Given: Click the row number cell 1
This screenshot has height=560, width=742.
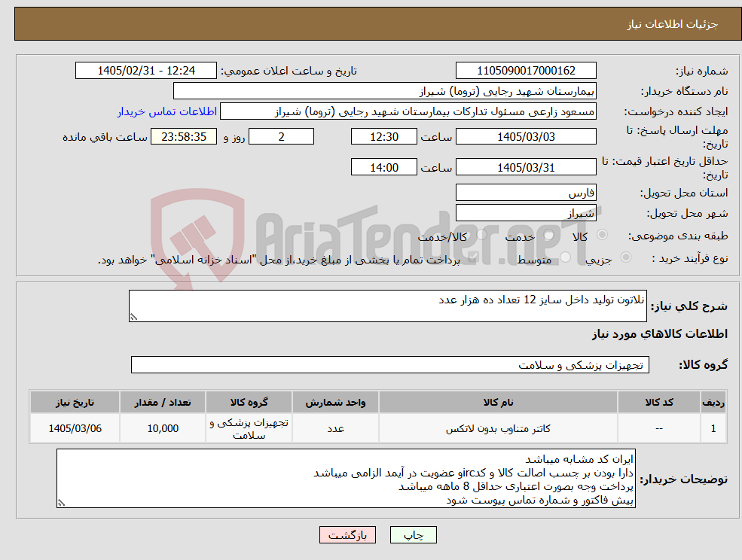Looking at the screenshot, I should (x=713, y=428).
